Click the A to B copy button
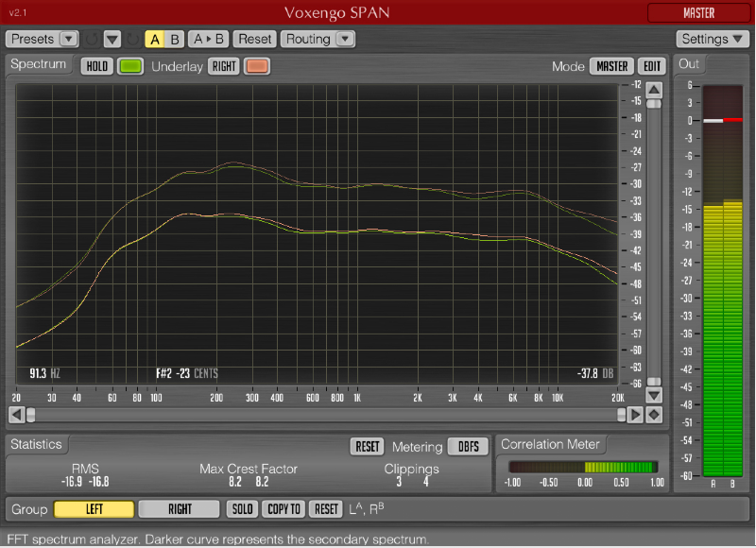 [x=209, y=40]
